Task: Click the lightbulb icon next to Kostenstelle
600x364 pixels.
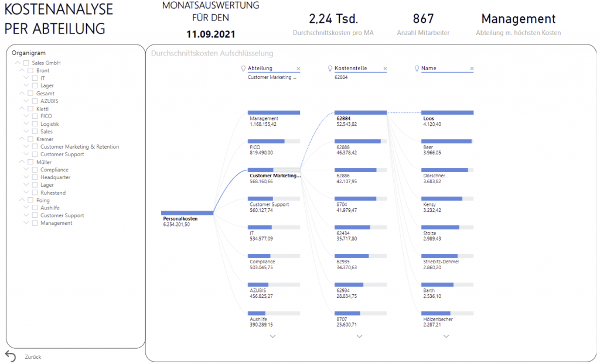Action: click(x=330, y=68)
